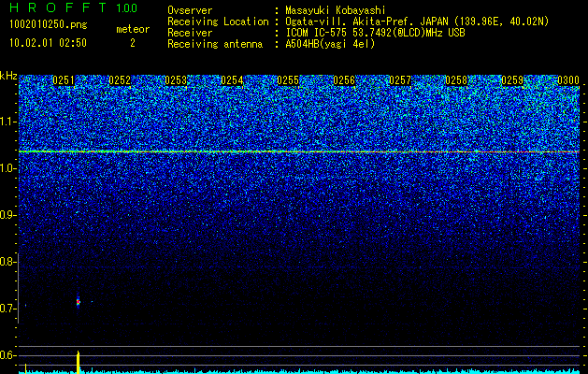Click the 0257 time marker
Viewport: 588px width, 374px height.
click(x=400, y=80)
